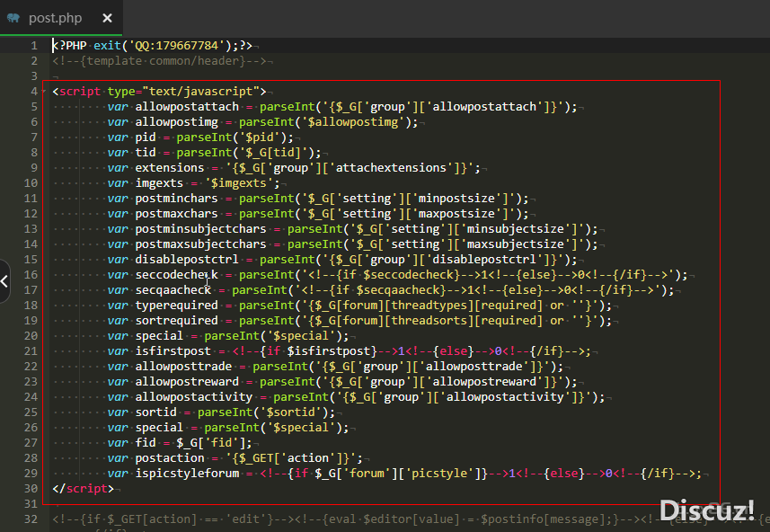Click the script type="text/javascript" tag

160,92
